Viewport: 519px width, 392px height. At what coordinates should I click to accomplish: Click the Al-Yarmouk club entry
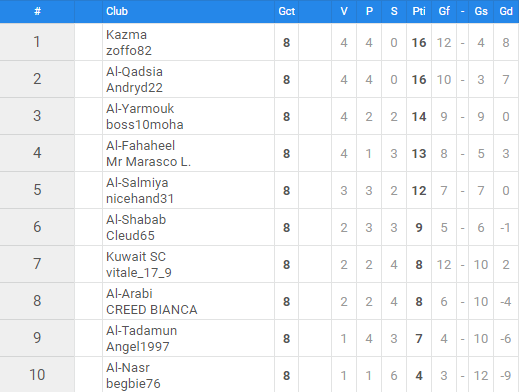140,109
